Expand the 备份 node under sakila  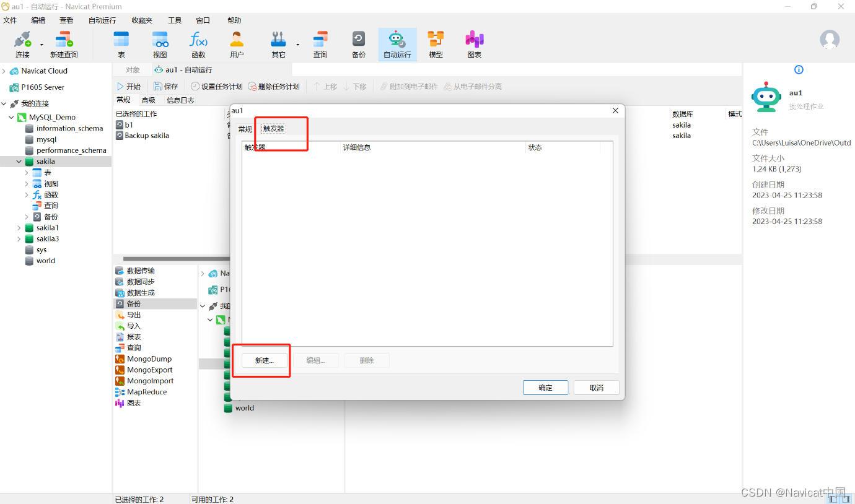click(x=27, y=217)
